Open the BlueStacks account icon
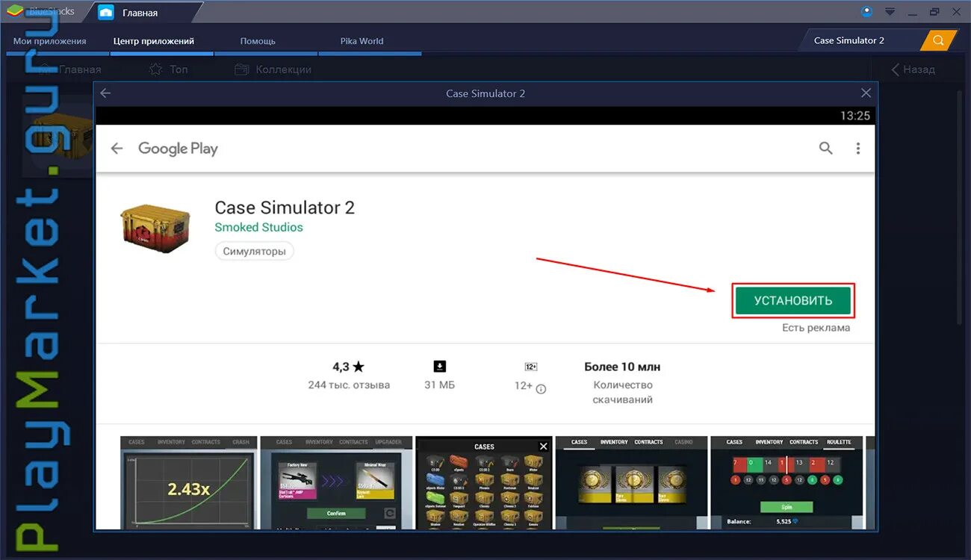The image size is (971, 560). [866, 11]
